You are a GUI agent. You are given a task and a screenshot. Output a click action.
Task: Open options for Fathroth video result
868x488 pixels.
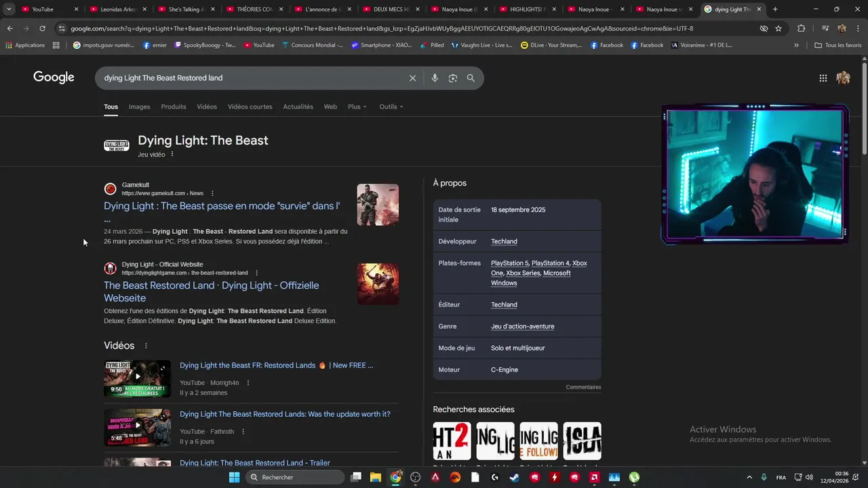tap(243, 432)
